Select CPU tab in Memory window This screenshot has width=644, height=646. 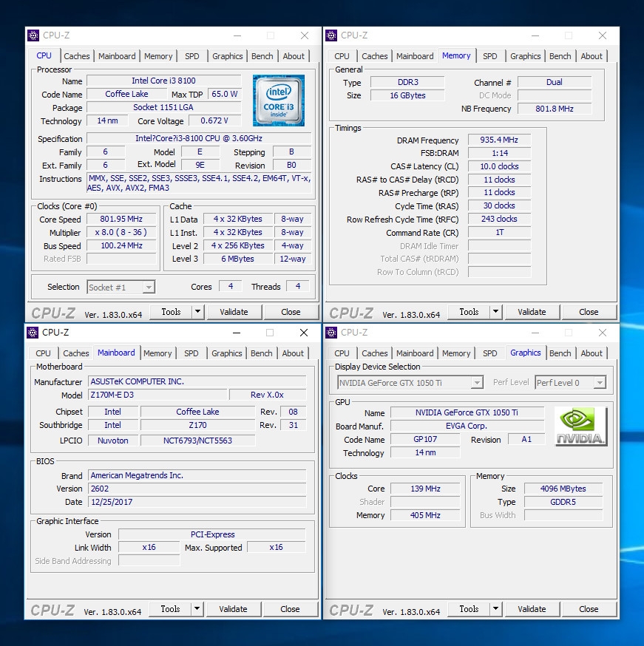pos(342,56)
